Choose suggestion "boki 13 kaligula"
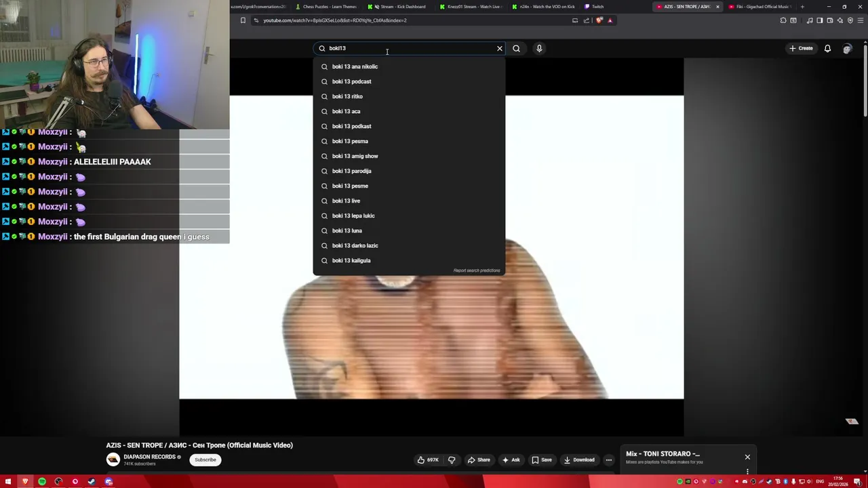868x488 pixels. (409, 260)
